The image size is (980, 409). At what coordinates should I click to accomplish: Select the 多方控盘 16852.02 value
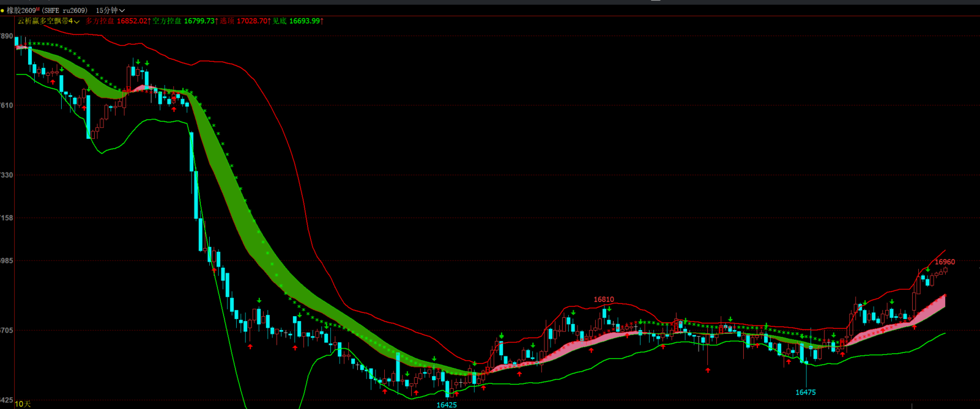coord(118,21)
